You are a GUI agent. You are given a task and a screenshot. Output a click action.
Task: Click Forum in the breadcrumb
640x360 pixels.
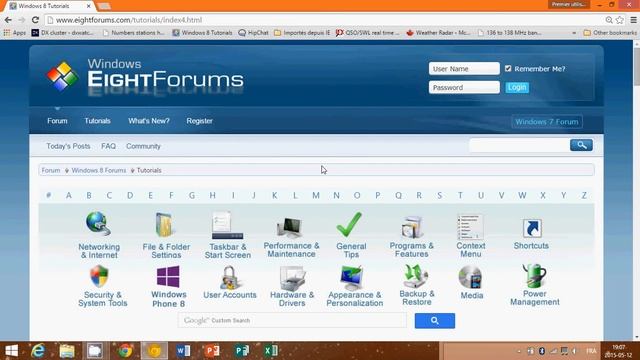[51, 170]
